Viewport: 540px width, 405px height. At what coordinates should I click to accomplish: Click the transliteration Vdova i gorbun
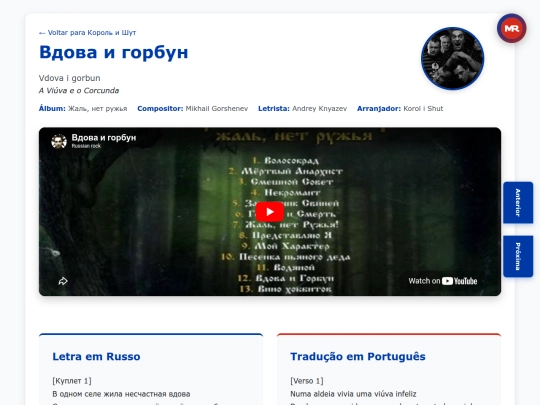coord(70,78)
